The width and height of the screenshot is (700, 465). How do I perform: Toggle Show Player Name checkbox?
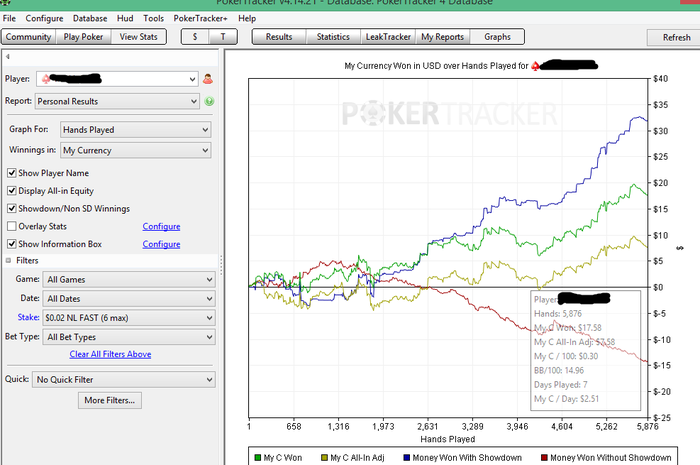pos(12,173)
